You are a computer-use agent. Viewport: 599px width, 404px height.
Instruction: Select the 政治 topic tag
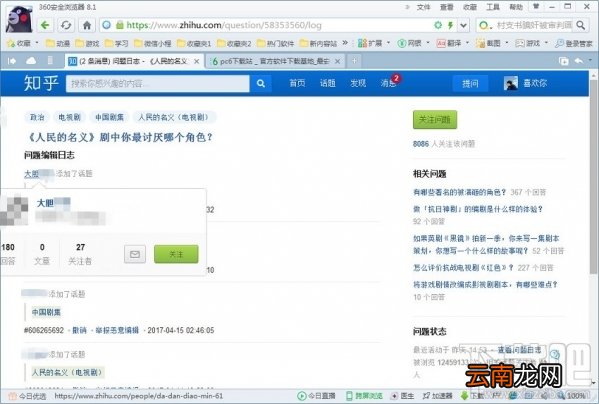tap(37, 117)
